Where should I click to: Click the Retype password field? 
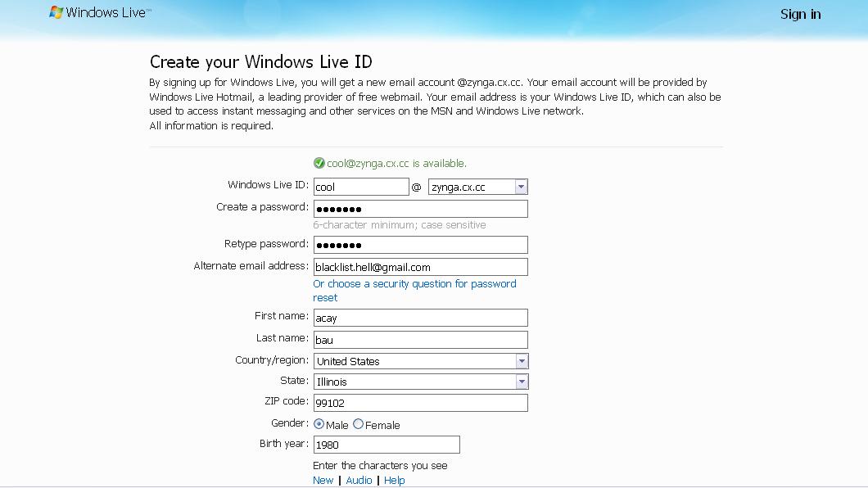(421, 245)
